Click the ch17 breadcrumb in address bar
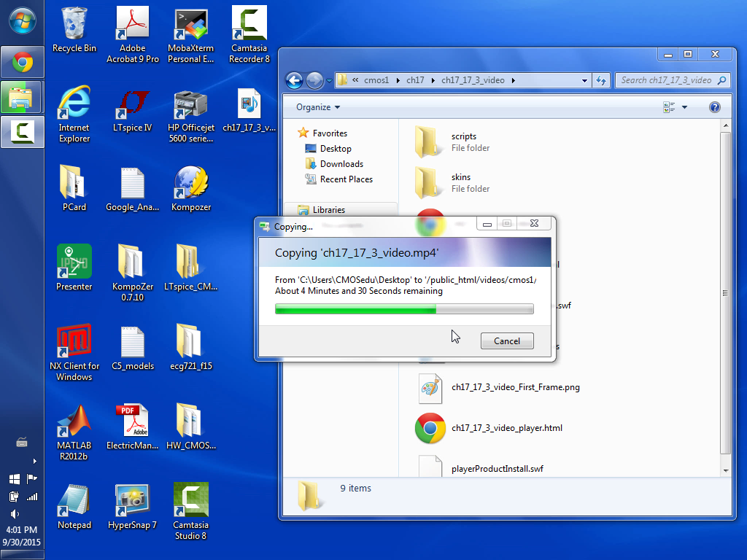Viewport: 747px width, 560px height. point(415,80)
